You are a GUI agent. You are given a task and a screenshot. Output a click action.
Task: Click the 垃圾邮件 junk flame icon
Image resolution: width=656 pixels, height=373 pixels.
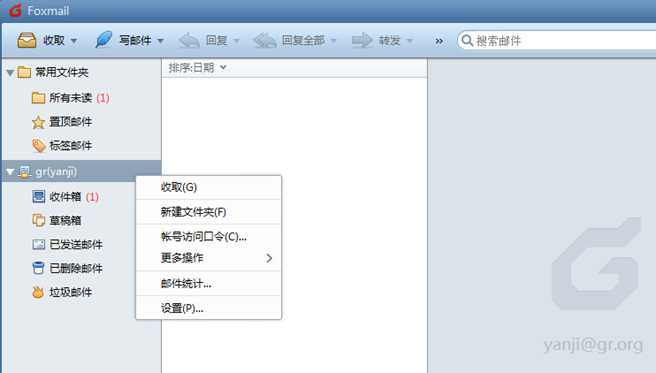38,292
